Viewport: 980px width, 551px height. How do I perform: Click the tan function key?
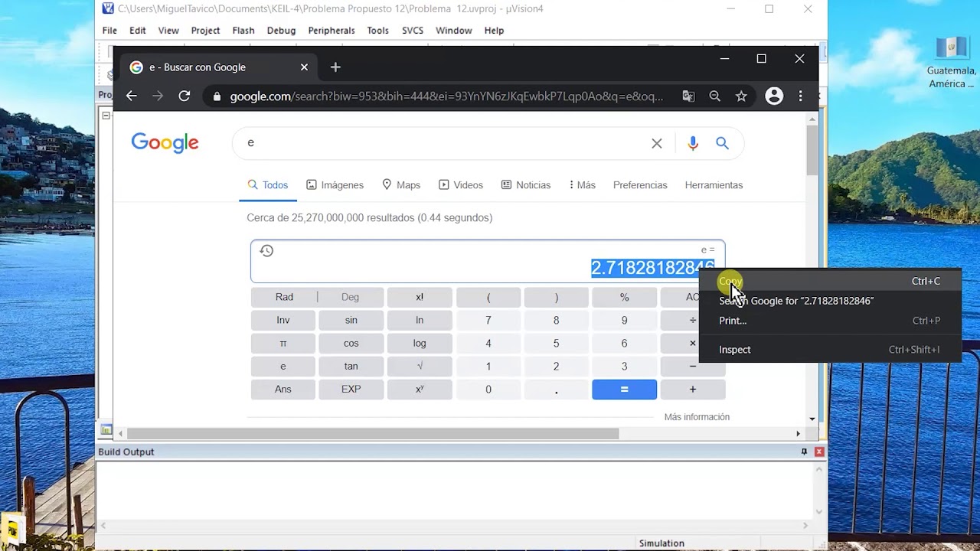coord(351,366)
